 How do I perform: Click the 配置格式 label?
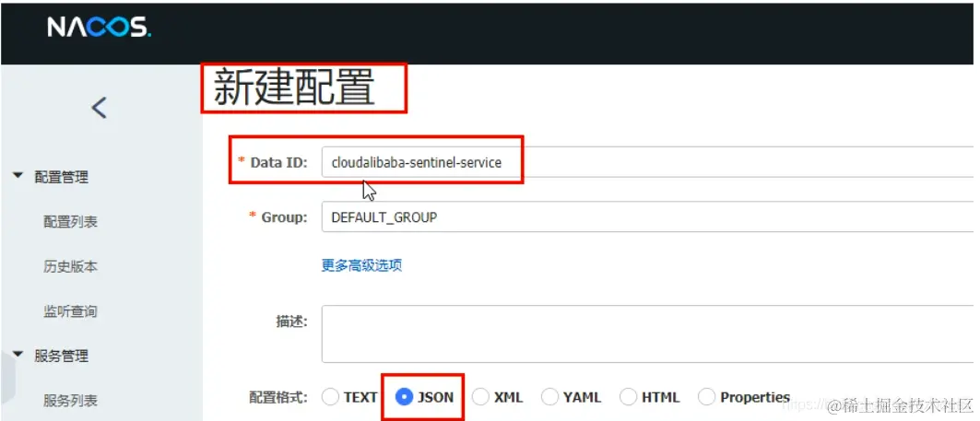(278, 397)
